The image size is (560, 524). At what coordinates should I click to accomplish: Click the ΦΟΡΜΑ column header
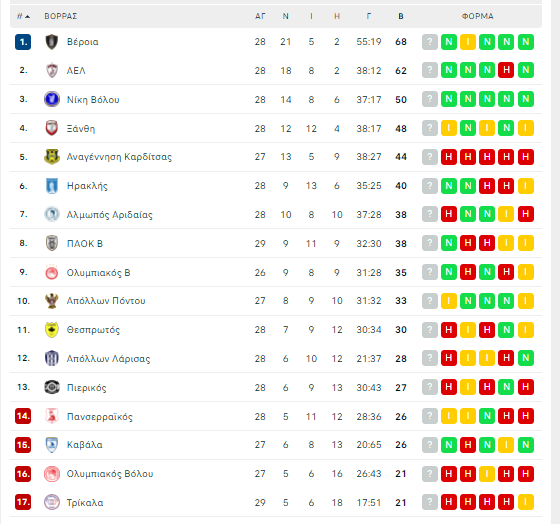pyautogui.click(x=478, y=16)
